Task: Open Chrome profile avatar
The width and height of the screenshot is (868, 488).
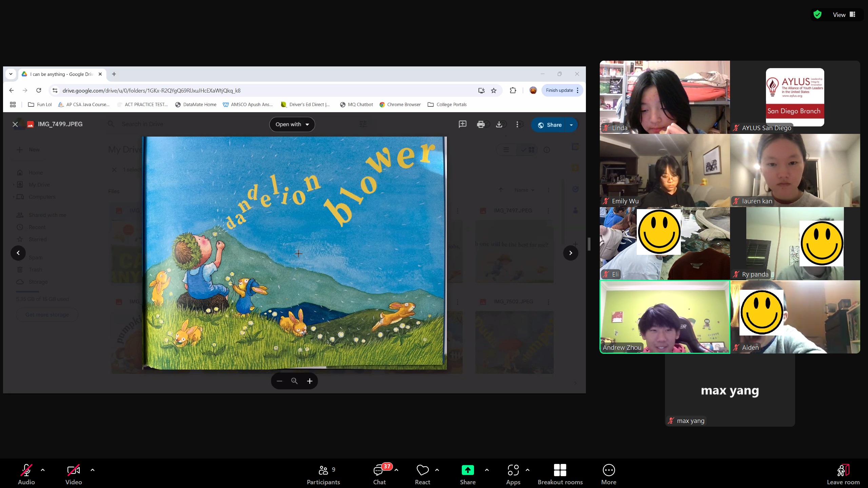Action: tap(533, 90)
